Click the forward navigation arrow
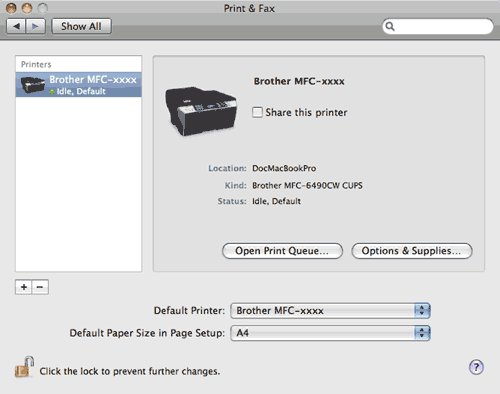Screen dimensions: 500x394 click(x=35, y=26)
